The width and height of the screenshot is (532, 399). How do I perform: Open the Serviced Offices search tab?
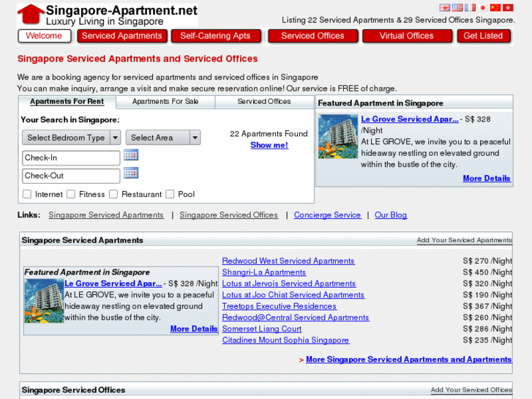[264, 102]
